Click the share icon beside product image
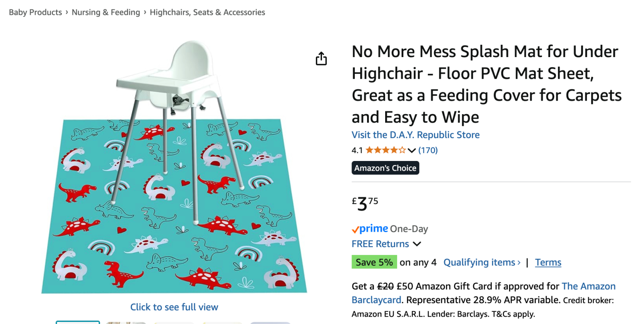Viewport: 644px width, 324px height. pos(321,59)
